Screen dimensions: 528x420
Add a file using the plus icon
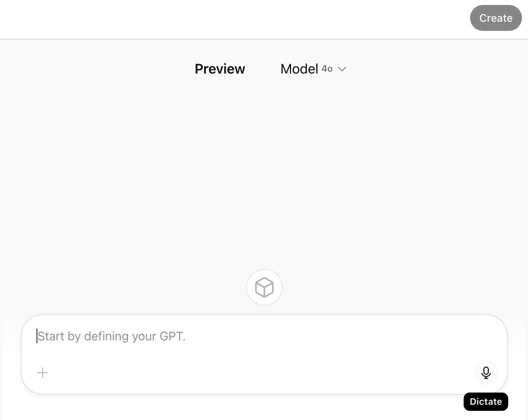[x=43, y=372]
